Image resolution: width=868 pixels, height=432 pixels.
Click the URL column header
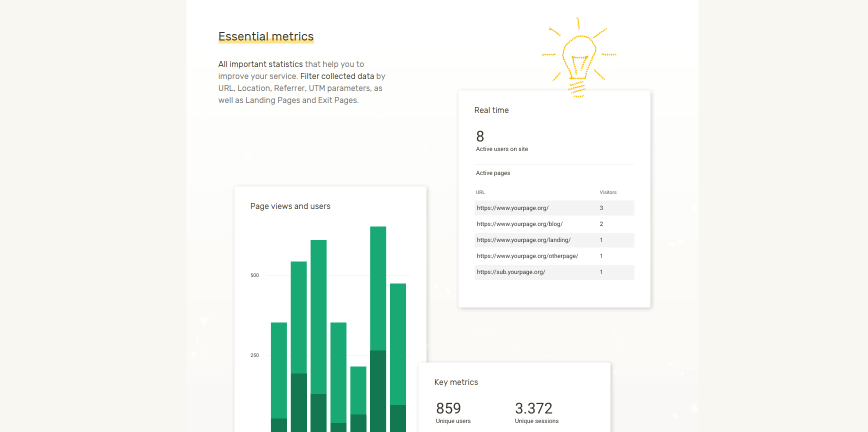pyautogui.click(x=480, y=192)
